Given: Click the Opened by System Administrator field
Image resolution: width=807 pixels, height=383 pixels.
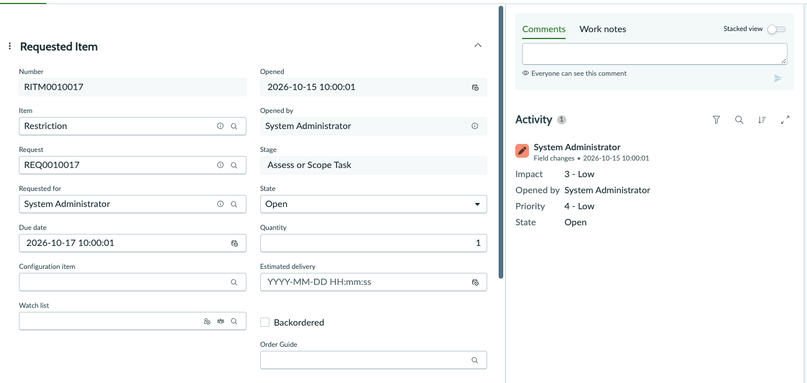Looking at the screenshot, I should (373, 126).
